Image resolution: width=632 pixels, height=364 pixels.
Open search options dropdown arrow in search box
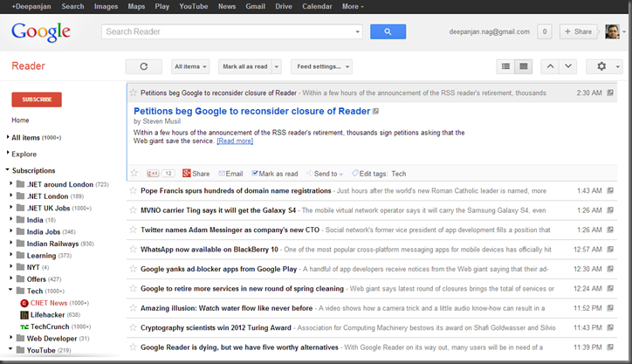(358, 31)
